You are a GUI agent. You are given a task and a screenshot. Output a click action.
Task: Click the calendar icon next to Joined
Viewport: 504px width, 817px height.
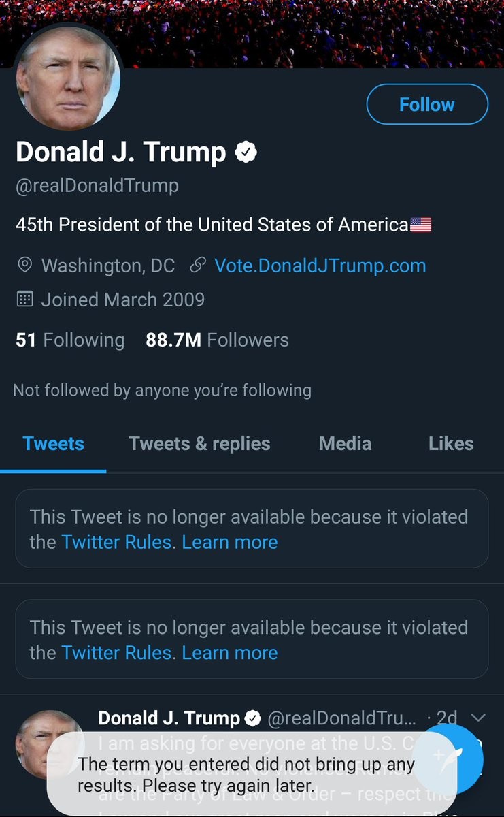[x=24, y=300]
